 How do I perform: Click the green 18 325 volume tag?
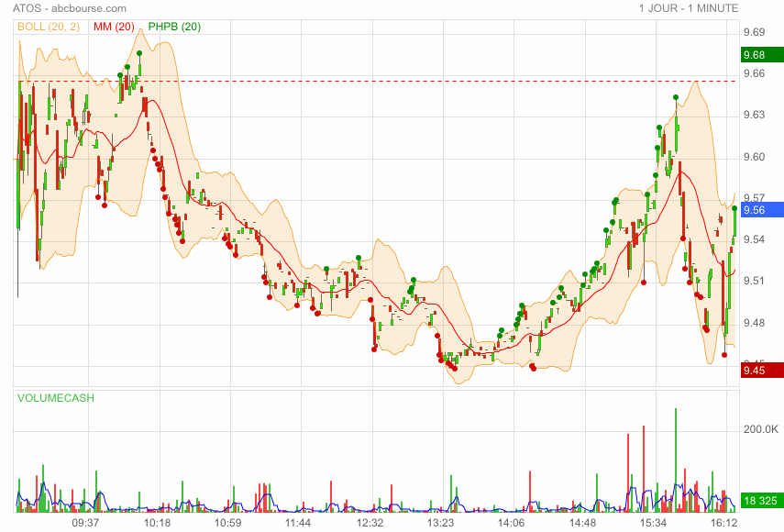pyautogui.click(x=762, y=501)
